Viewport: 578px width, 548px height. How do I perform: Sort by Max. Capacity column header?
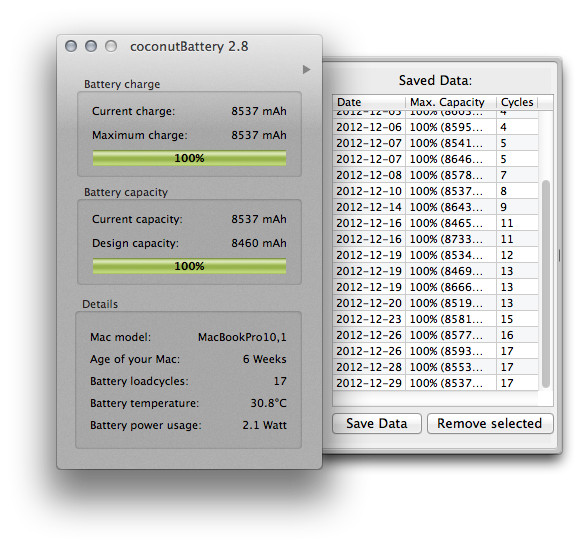451,102
